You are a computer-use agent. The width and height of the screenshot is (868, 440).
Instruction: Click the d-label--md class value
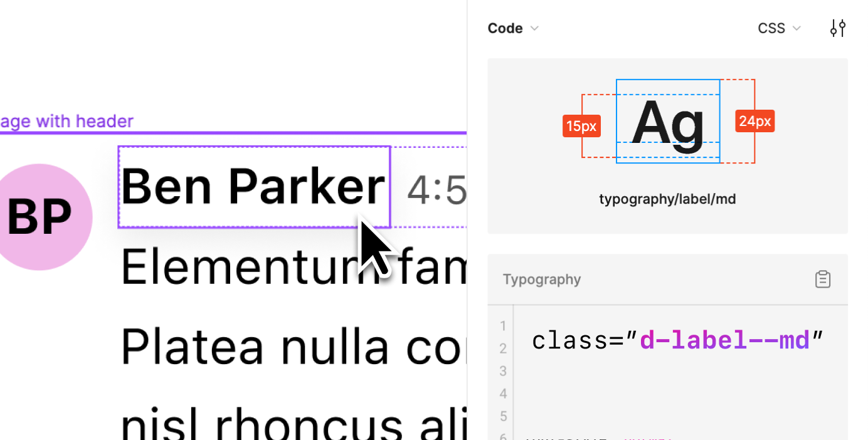(x=726, y=341)
